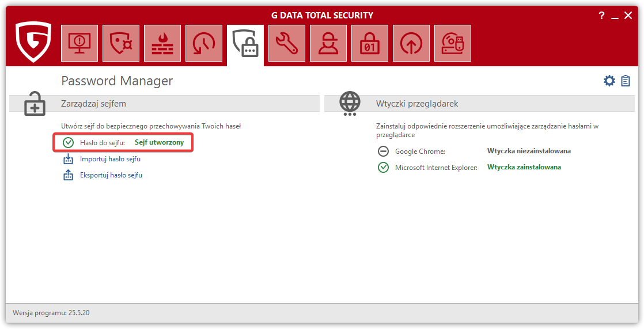Open Password Manager settings gear

[609, 81]
